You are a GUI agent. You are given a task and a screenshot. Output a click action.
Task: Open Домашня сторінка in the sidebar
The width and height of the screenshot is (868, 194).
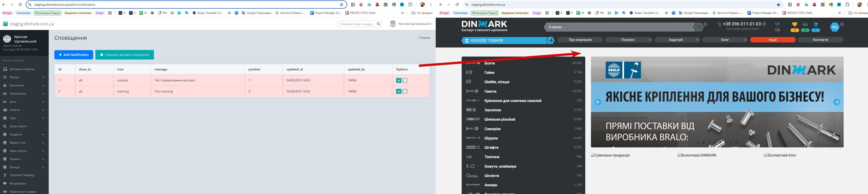(24, 69)
